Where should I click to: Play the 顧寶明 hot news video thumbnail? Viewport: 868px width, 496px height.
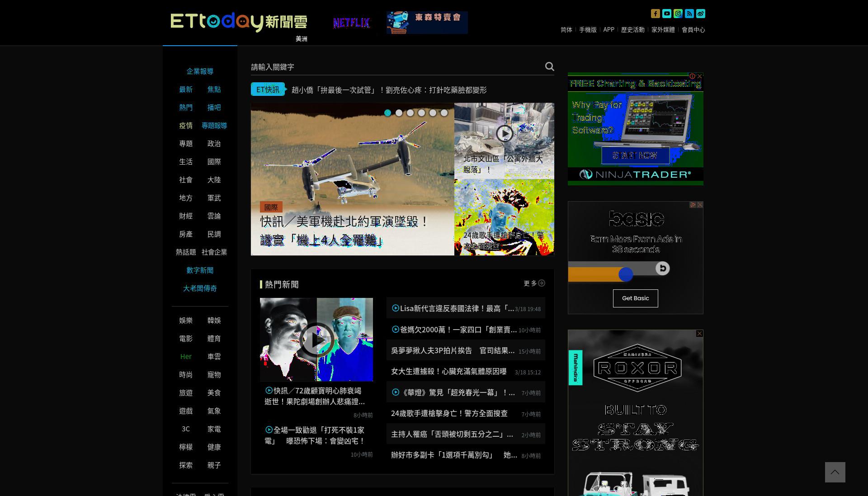click(316, 340)
